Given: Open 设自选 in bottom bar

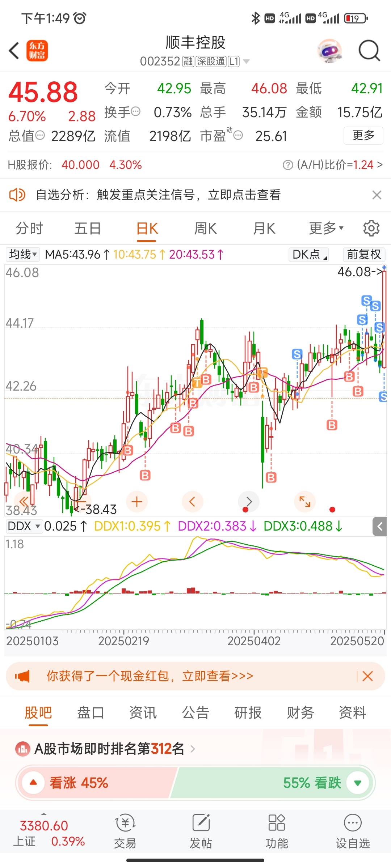Looking at the screenshot, I should (x=353, y=832).
